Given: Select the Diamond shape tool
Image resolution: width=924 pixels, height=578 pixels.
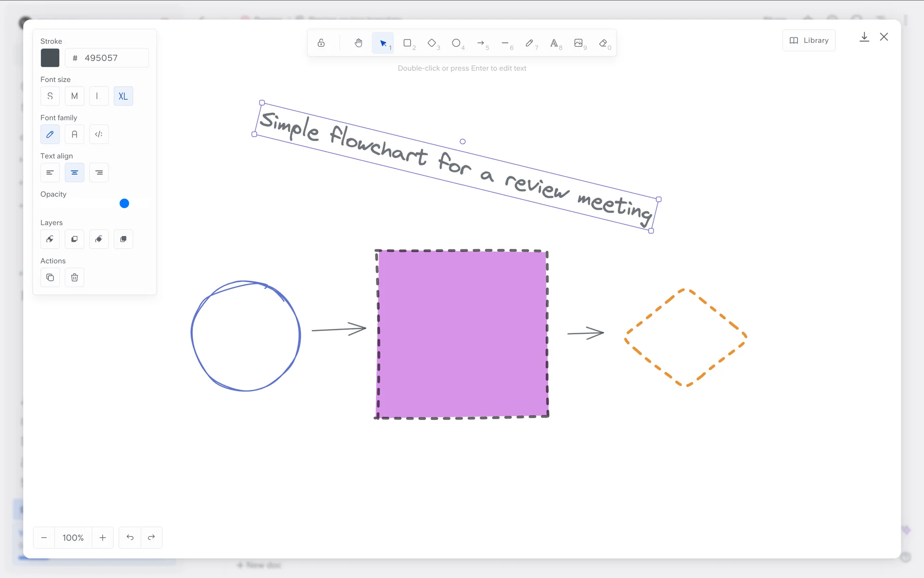Looking at the screenshot, I should [432, 43].
